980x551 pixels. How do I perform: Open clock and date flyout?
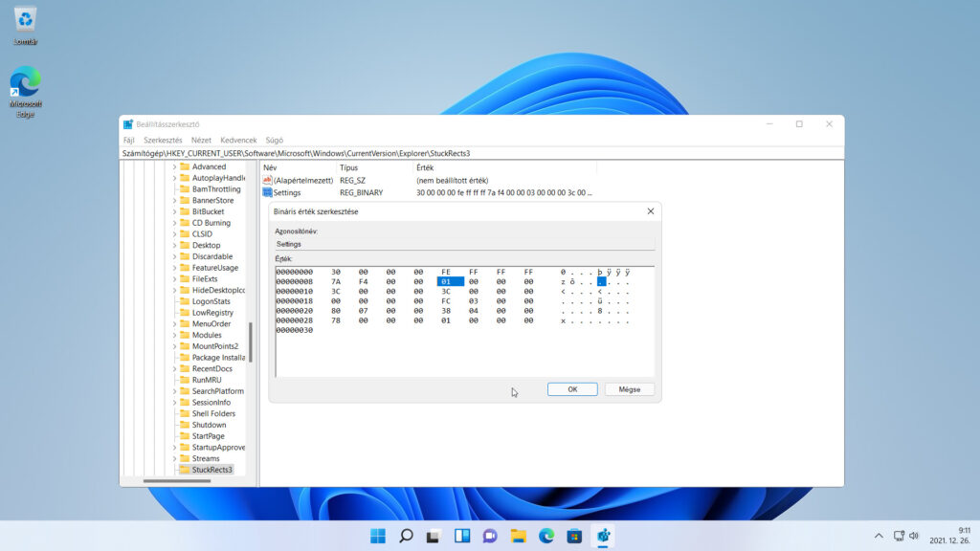950,536
